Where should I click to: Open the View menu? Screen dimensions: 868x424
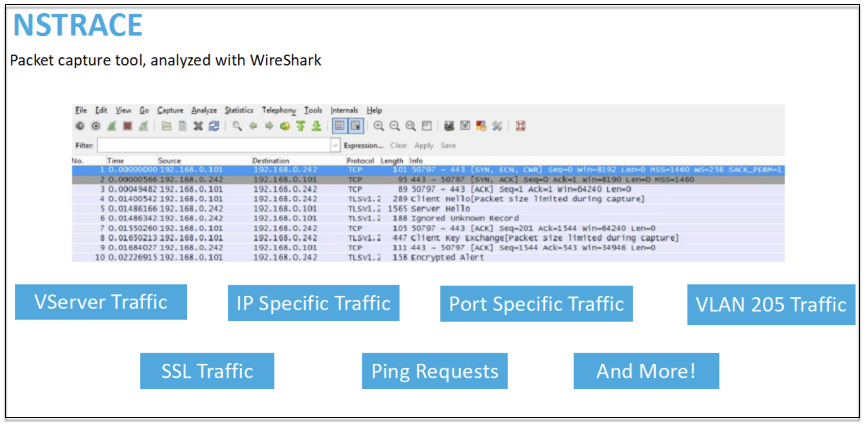point(123,110)
